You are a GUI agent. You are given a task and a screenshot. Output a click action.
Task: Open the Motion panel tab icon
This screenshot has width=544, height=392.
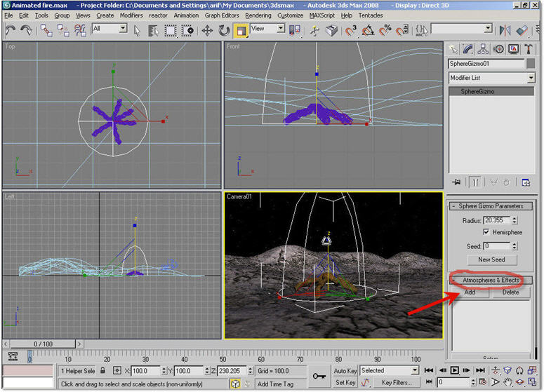[x=498, y=49]
